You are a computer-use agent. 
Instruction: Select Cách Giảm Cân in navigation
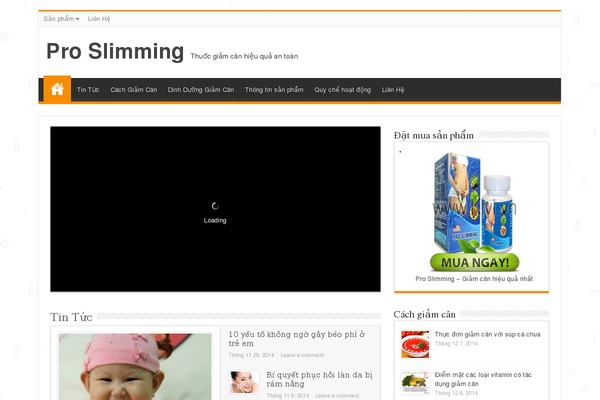coord(134,90)
